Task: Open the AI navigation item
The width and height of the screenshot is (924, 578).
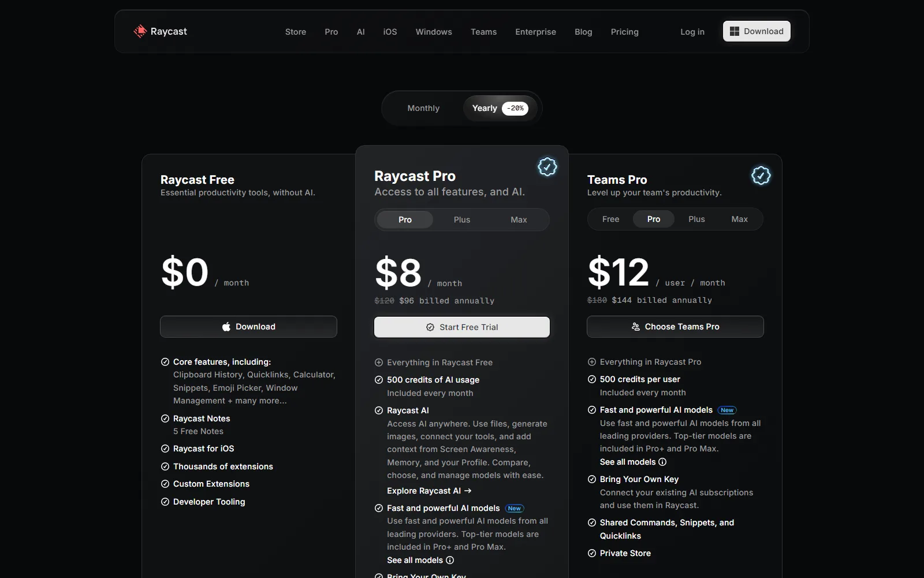Action: click(x=361, y=32)
